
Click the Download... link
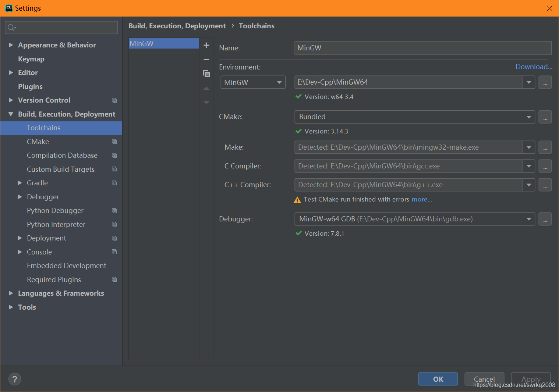534,67
